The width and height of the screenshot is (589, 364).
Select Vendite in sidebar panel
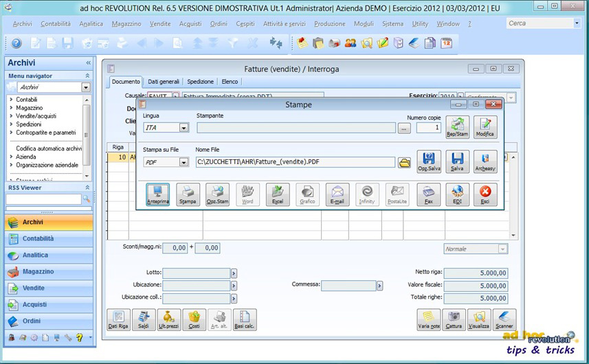pyautogui.click(x=49, y=288)
